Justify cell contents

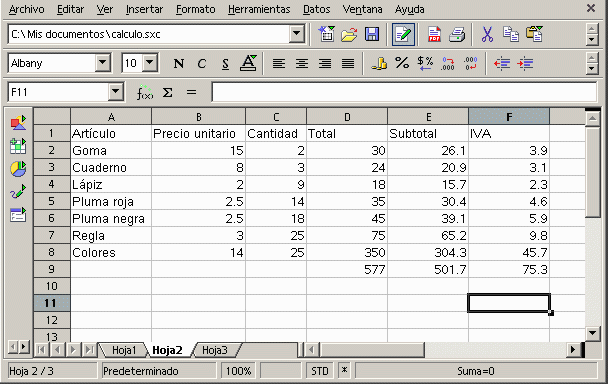pos(348,63)
